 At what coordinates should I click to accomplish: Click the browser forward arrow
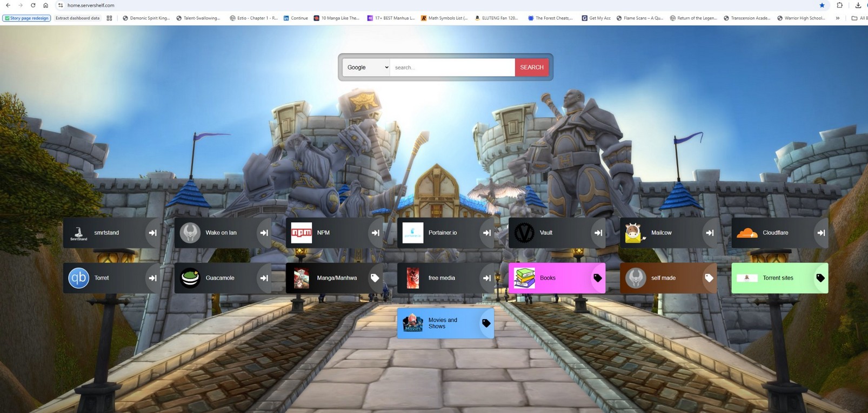[21, 5]
